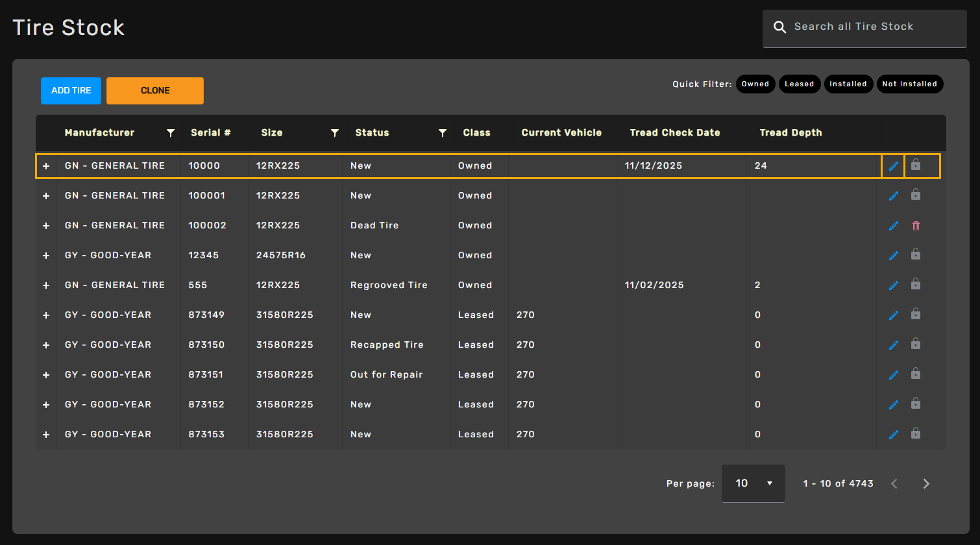Go to the next page of results
Screen dimensions: 980x545
[x=926, y=483]
